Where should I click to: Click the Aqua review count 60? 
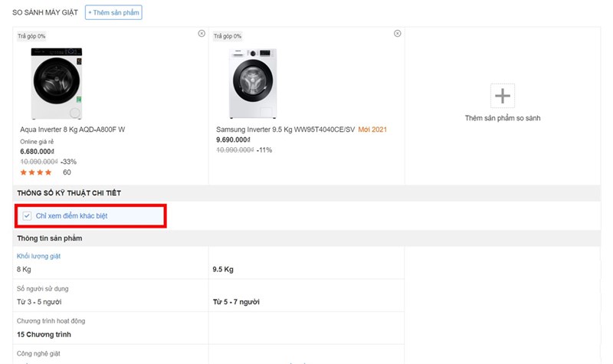tap(67, 172)
